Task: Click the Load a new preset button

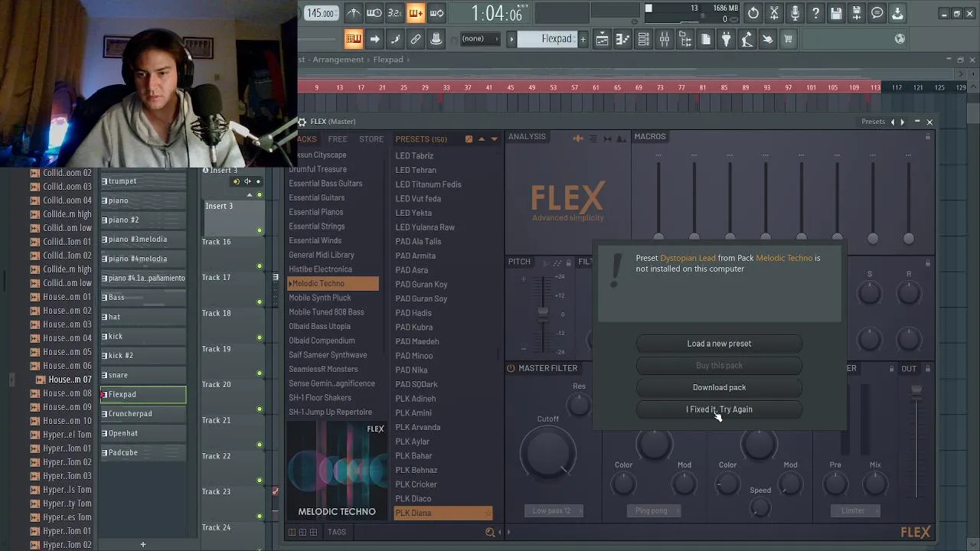Action: click(719, 344)
